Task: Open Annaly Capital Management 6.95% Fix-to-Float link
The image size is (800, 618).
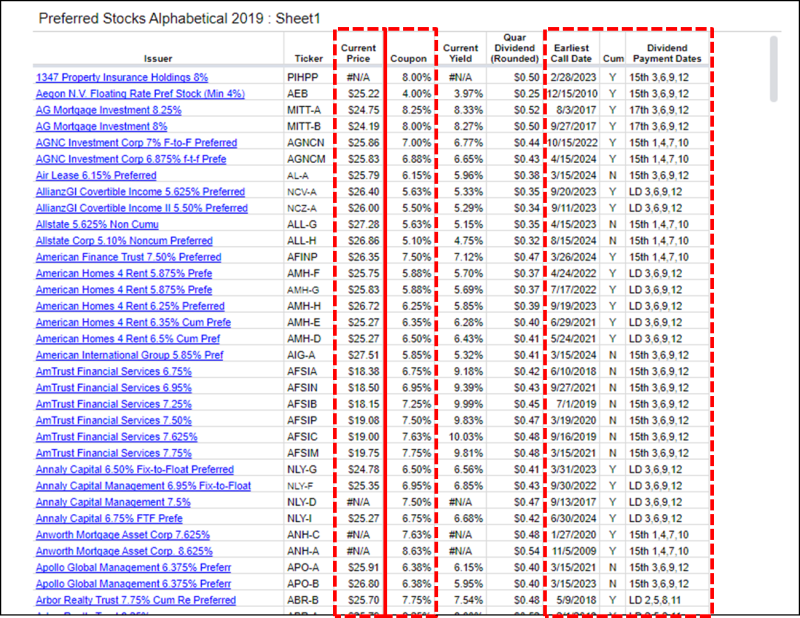Action: 143,486
